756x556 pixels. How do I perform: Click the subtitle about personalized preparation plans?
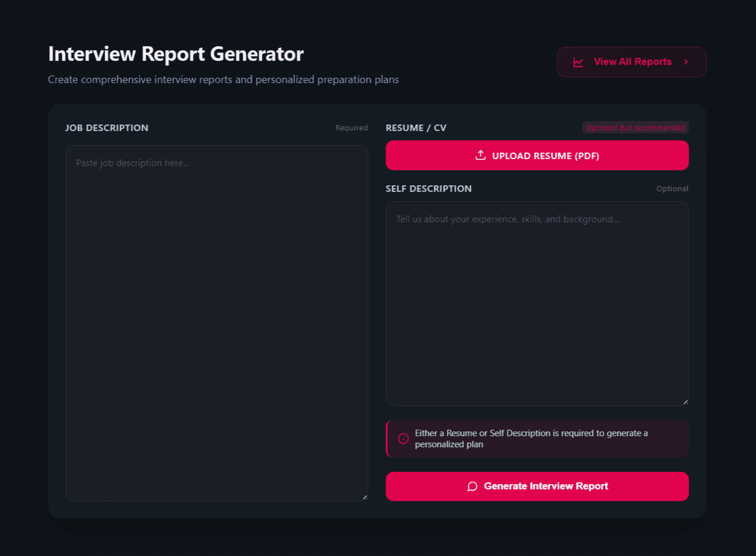click(x=224, y=80)
